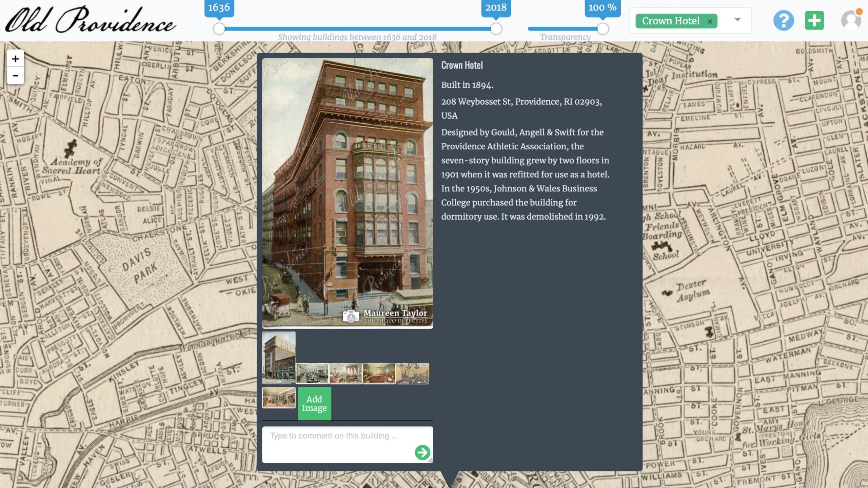868x488 pixels.
Task: Click the green plus add building icon
Action: tap(814, 20)
